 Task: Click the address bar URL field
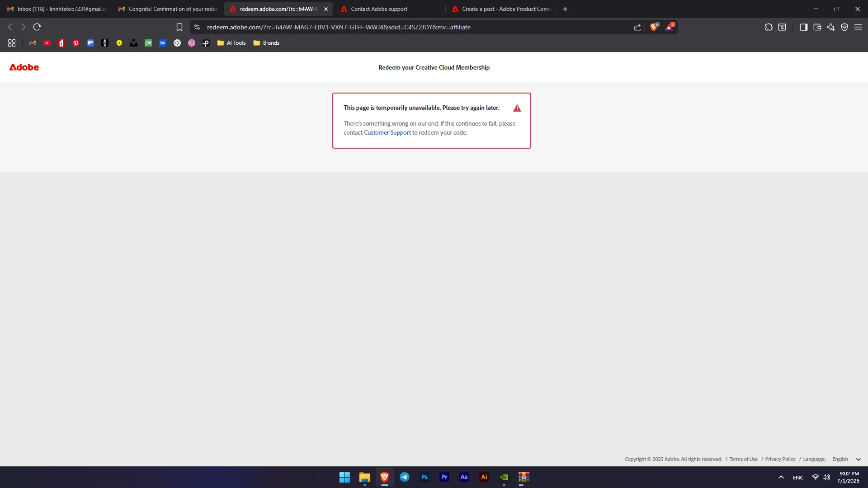click(x=338, y=27)
